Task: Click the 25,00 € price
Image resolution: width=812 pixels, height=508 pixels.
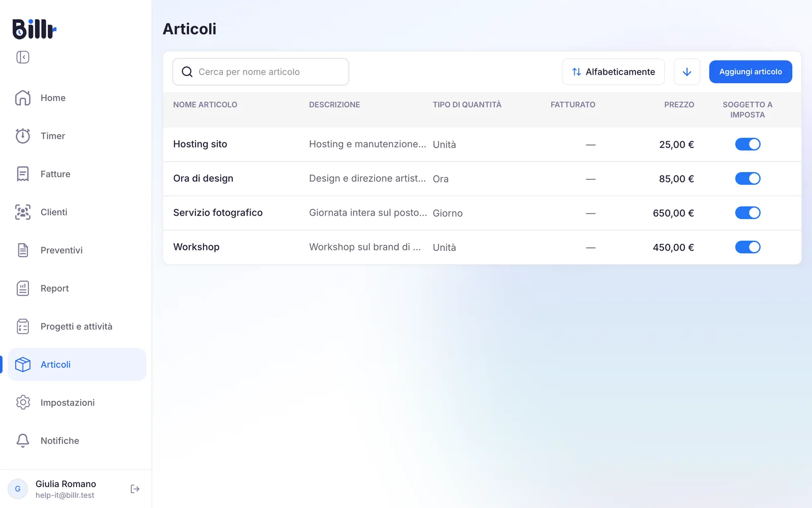Action: click(676, 145)
